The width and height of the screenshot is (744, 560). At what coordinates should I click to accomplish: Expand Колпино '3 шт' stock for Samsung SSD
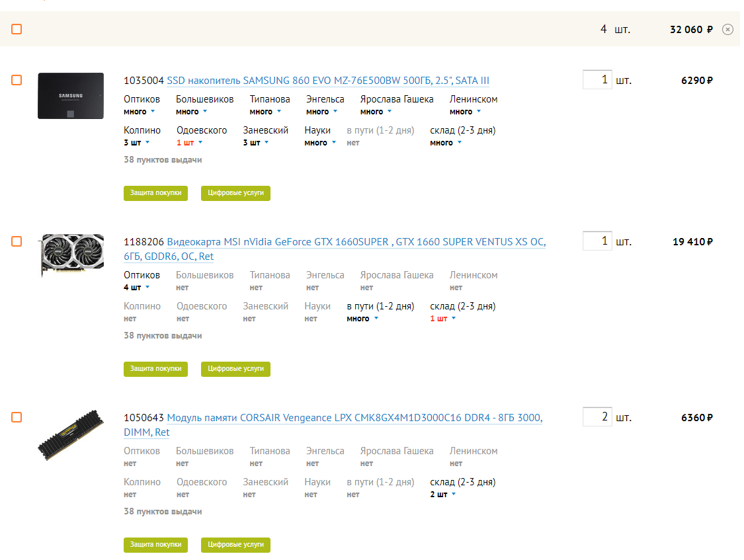pos(137,143)
